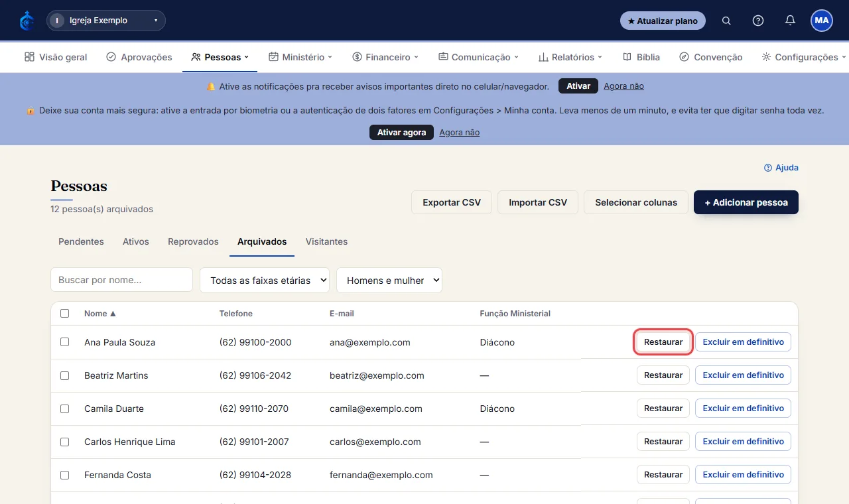Select the Igreja Exemplo church switcher
Image resolution: width=849 pixels, height=504 pixels.
click(x=106, y=21)
